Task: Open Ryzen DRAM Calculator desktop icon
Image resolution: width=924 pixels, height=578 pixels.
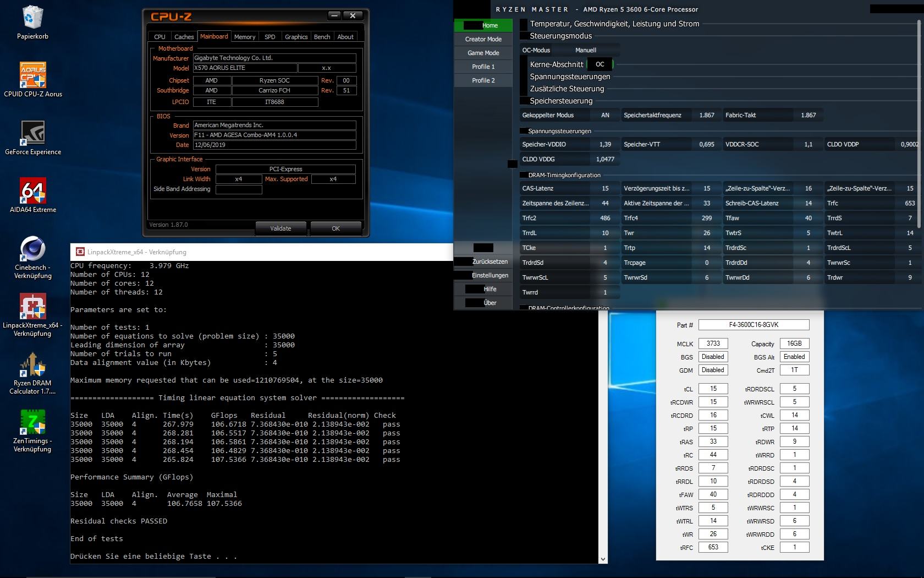Action: 33,373
